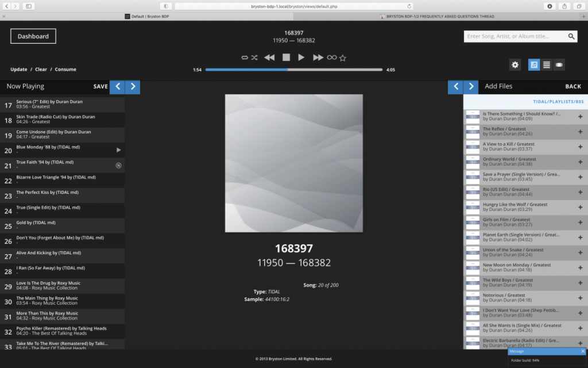Add The Reflex using its plus icon

tap(580, 132)
